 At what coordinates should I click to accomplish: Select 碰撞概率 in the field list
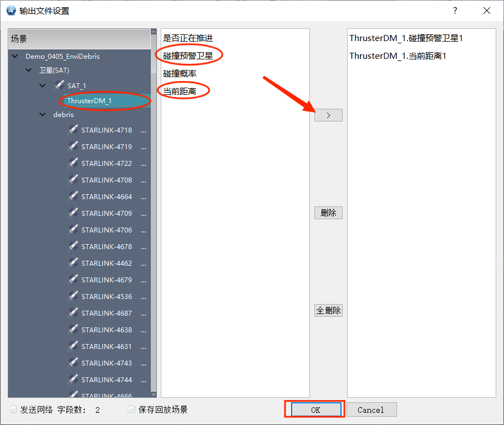click(180, 74)
